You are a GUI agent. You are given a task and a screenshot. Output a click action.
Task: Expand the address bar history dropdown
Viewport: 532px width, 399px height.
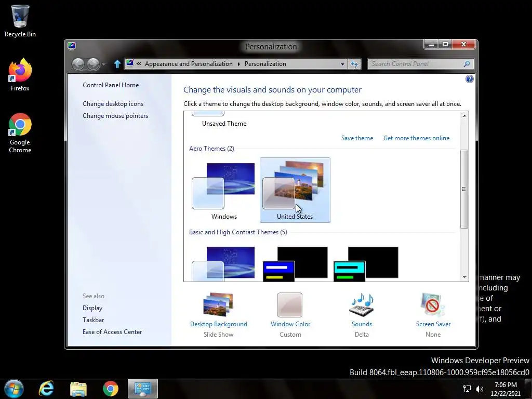pyautogui.click(x=342, y=64)
